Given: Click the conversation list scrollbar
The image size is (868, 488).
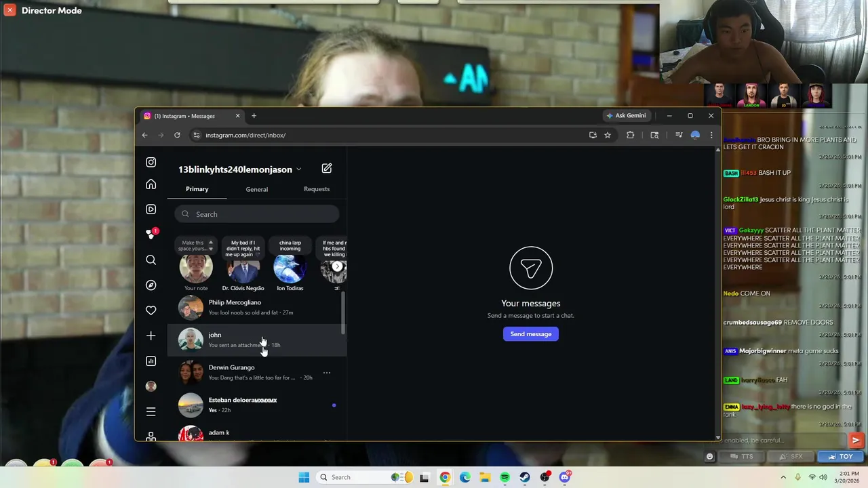Looking at the screenshot, I should click(343, 313).
